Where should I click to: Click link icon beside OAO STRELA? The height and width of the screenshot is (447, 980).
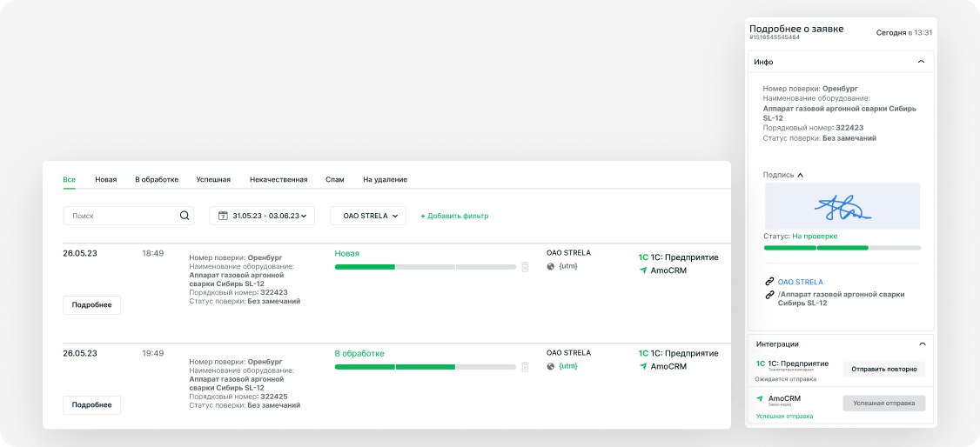770,282
